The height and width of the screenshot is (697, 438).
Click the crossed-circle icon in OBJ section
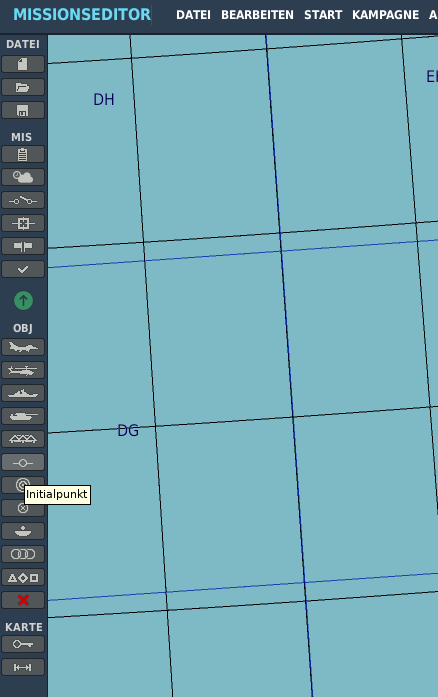click(x=23, y=508)
